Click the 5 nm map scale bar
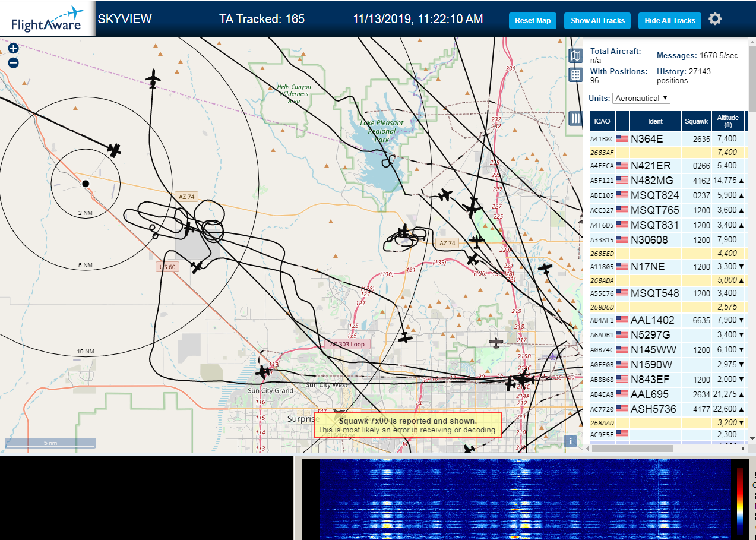756x540 pixels. [x=50, y=443]
